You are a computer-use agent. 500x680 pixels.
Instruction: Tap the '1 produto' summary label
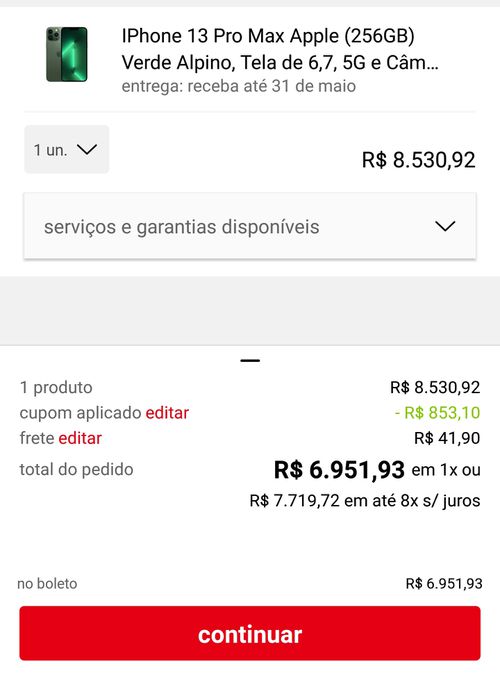(x=56, y=388)
